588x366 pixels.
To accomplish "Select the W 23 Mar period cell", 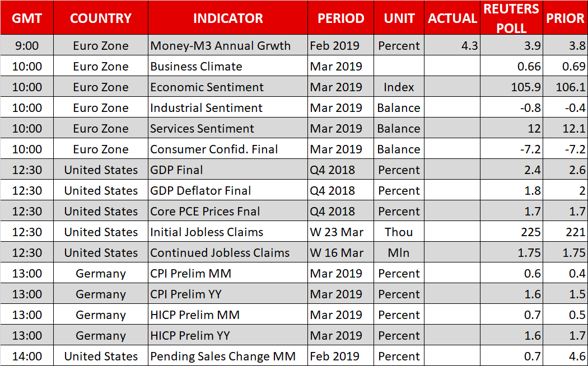I will click(337, 232).
